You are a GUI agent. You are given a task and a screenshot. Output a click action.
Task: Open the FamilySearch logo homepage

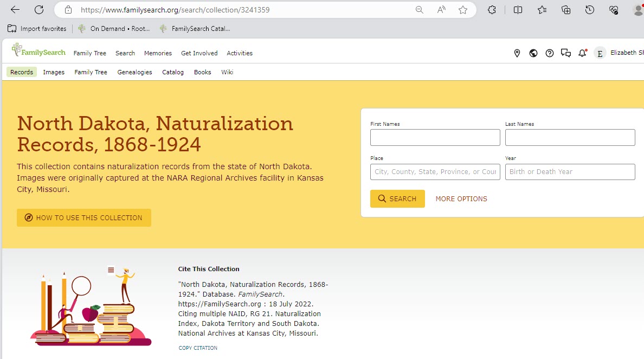(x=38, y=52)
